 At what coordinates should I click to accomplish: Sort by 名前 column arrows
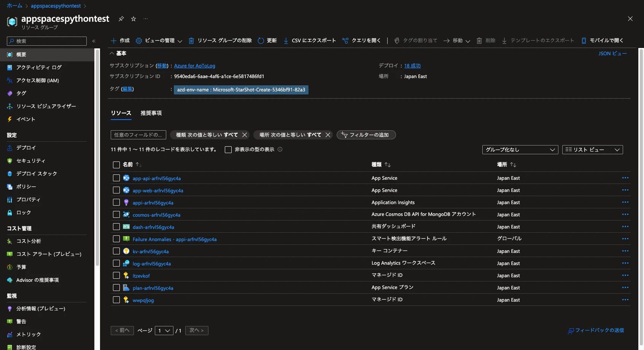coord(139,165)
